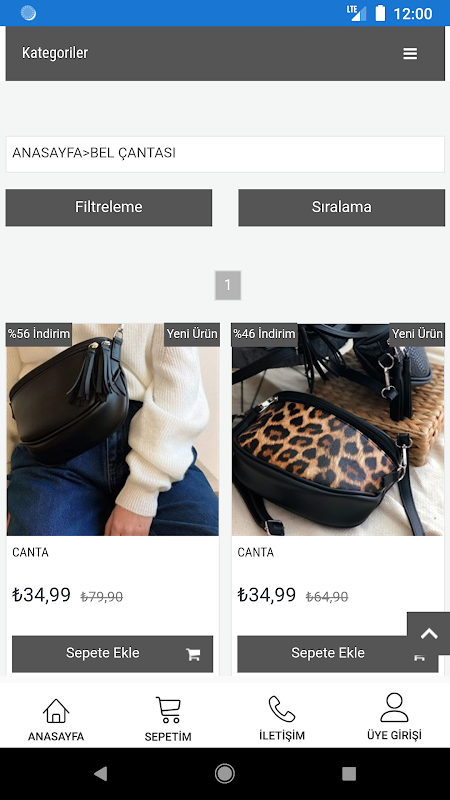Viewport: 450px width, 800px height.
Task: Click the scroll-to-top chevron arrow
Action: click(429, 634)
